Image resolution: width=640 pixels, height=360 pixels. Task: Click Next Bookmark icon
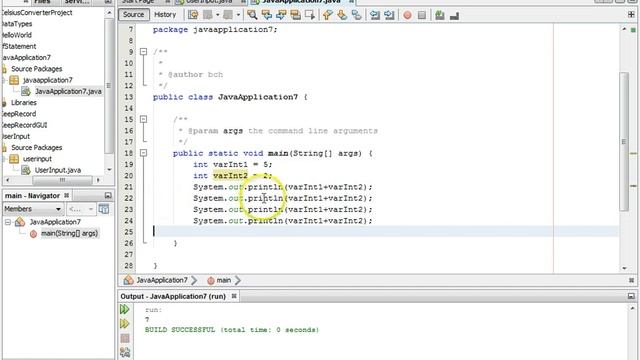click(x=342, y=15)
